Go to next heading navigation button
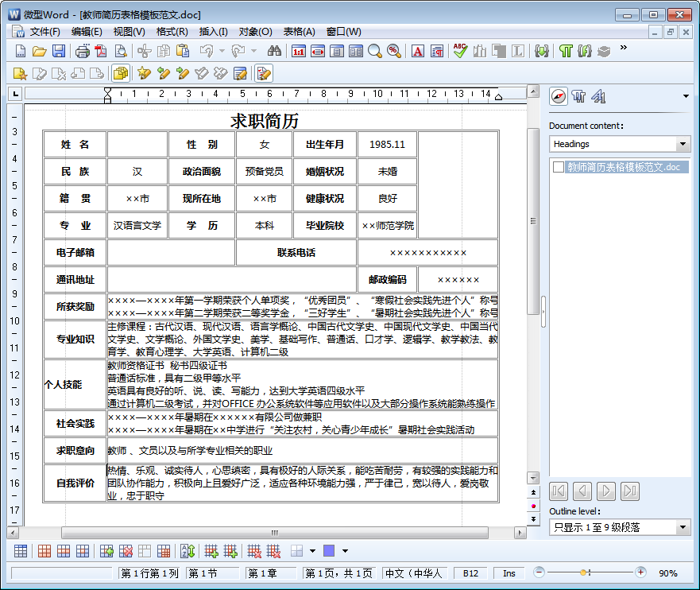This screenshot has height=590, width=700. click(605, 491)
